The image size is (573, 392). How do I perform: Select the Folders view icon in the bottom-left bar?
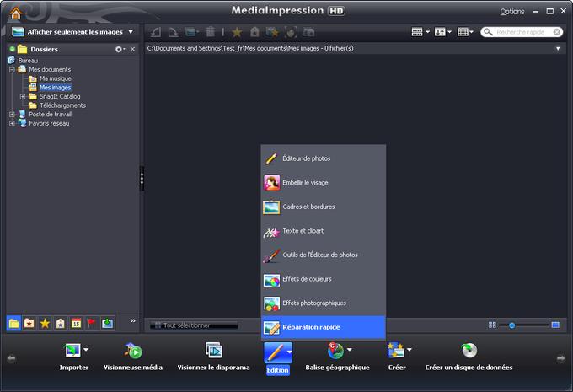click(x=13, y=323)
